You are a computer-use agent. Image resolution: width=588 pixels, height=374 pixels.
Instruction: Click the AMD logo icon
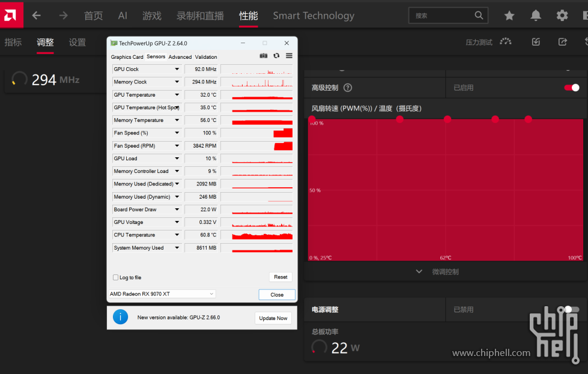tap(10, 15)
